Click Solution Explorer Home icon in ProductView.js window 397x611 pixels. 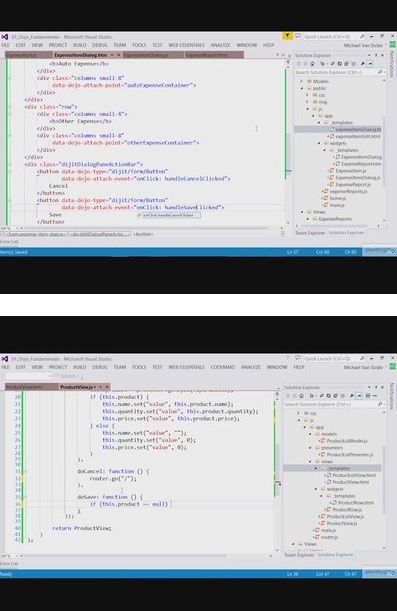(x=301, y=396)
